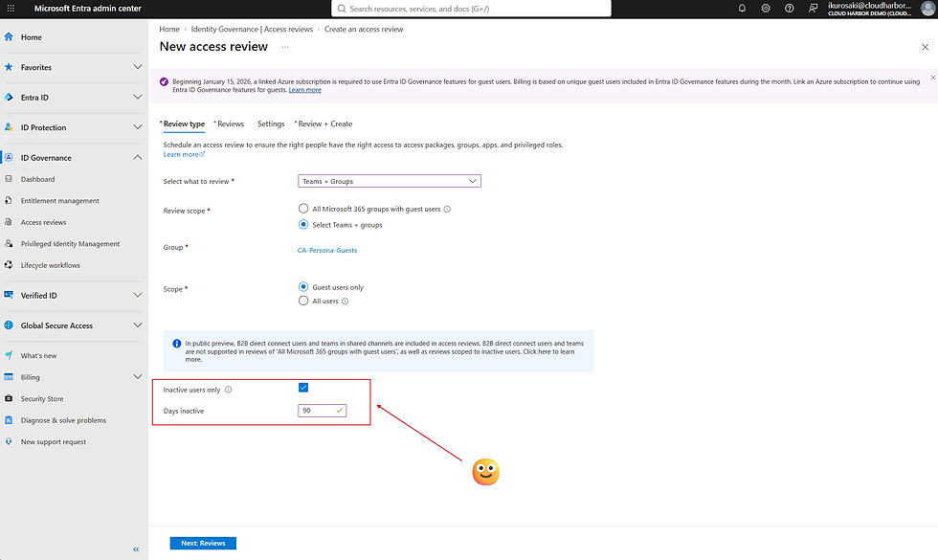
Task: Switch to the Reviews tab
Action: pos(231,123)
